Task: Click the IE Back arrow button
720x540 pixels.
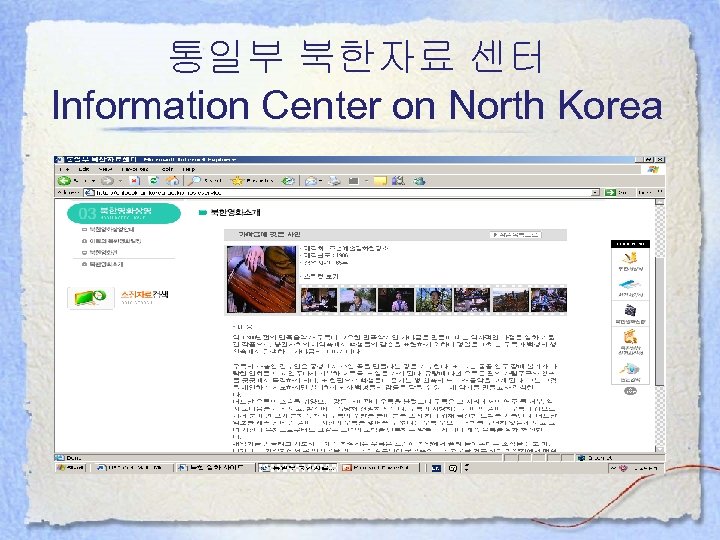Action: coord(64,181)
